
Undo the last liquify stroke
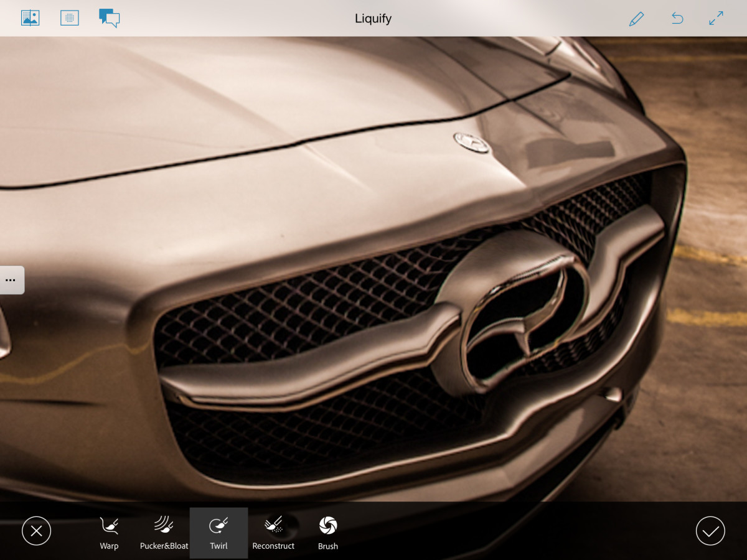pyautogui.click(x=677, y=19)
